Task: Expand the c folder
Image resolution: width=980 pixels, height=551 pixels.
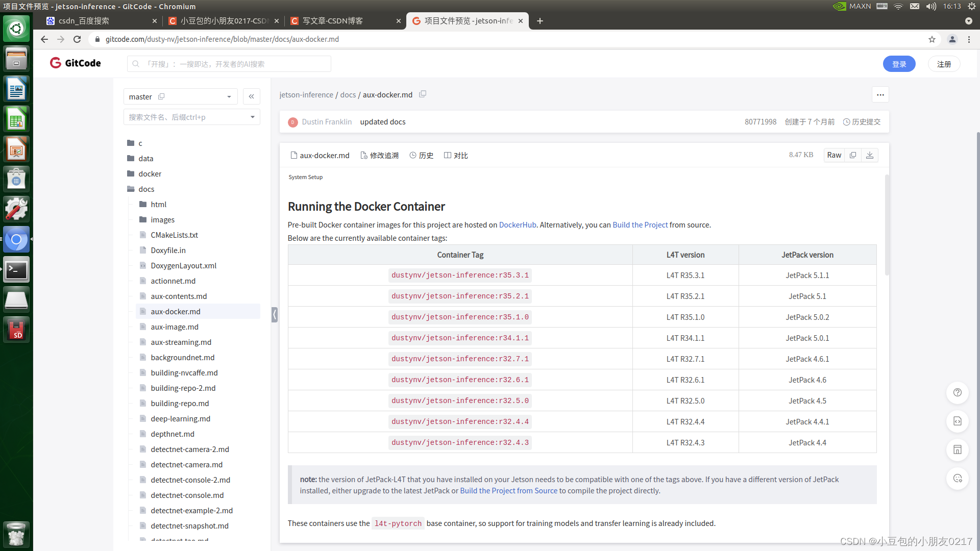Action: [140, 143]
